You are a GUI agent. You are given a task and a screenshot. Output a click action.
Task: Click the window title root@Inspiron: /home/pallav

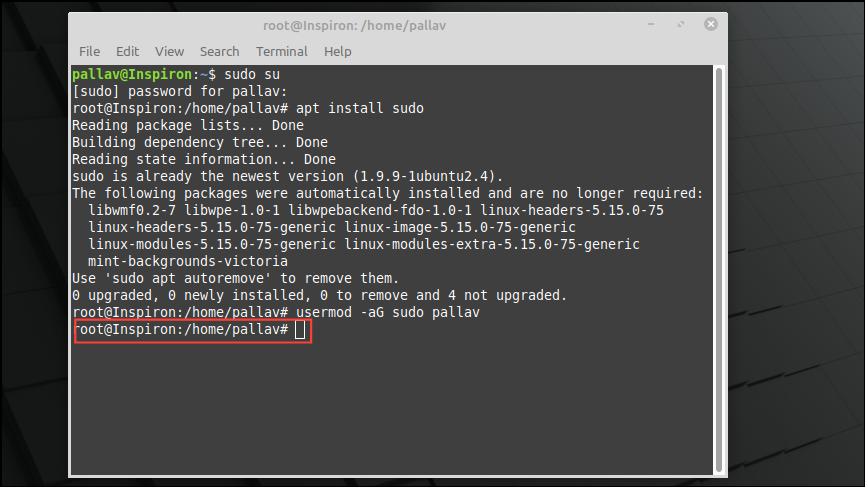[354, 25]
